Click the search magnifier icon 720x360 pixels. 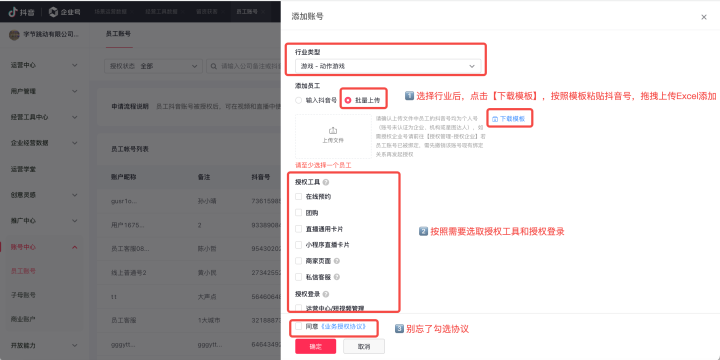pyautogui.click(x=214, y=66)
